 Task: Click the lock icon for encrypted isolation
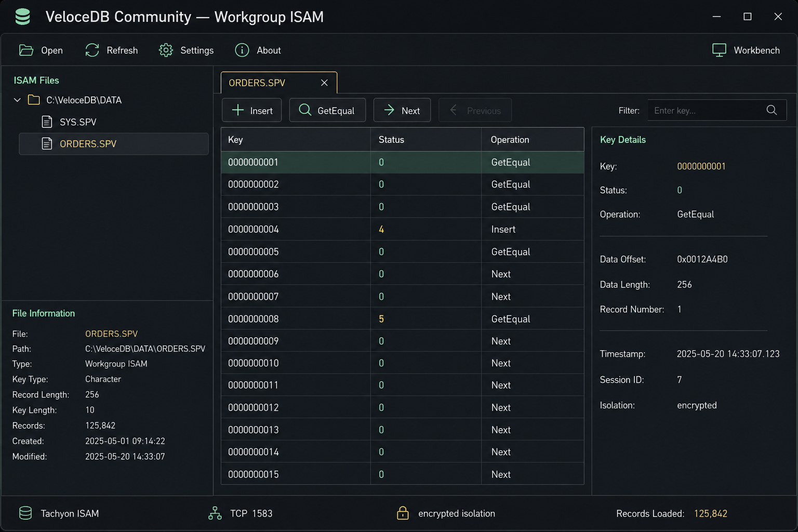[x=403, y=513]
